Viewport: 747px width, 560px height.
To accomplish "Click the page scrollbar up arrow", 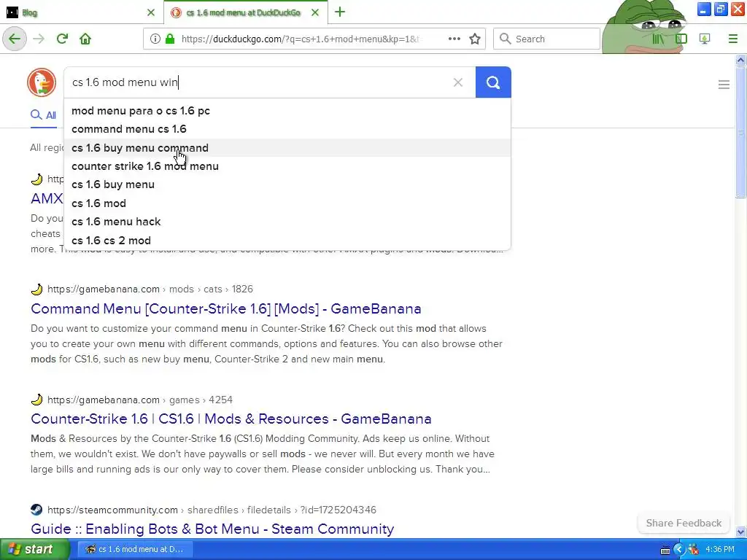I will tap(740, 60).
